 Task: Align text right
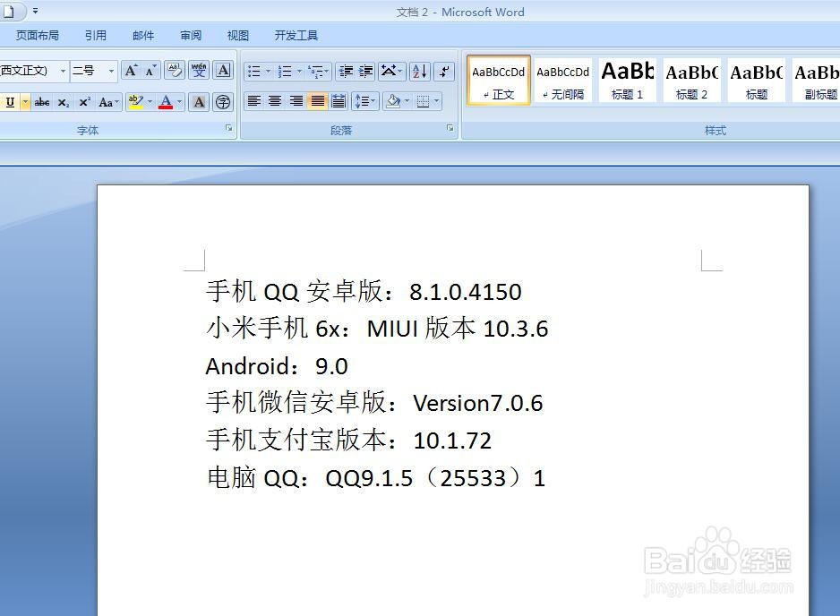[296, 101]
